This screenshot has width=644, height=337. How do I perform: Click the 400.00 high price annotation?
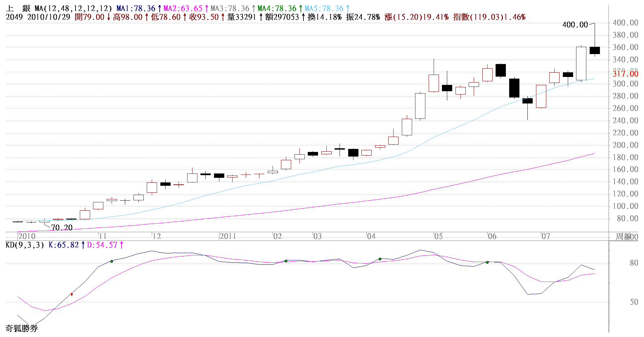[x=575, y=25]
